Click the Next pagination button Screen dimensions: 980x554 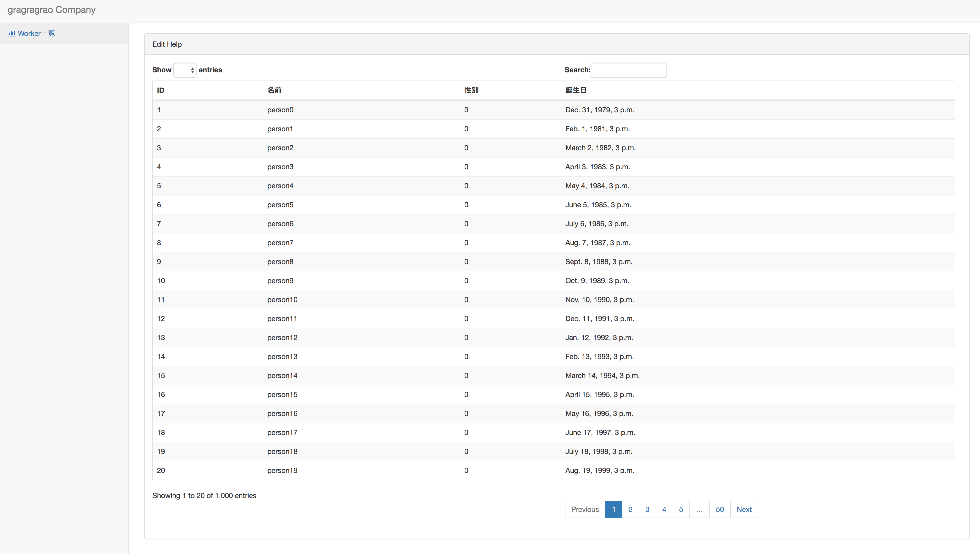744,509
